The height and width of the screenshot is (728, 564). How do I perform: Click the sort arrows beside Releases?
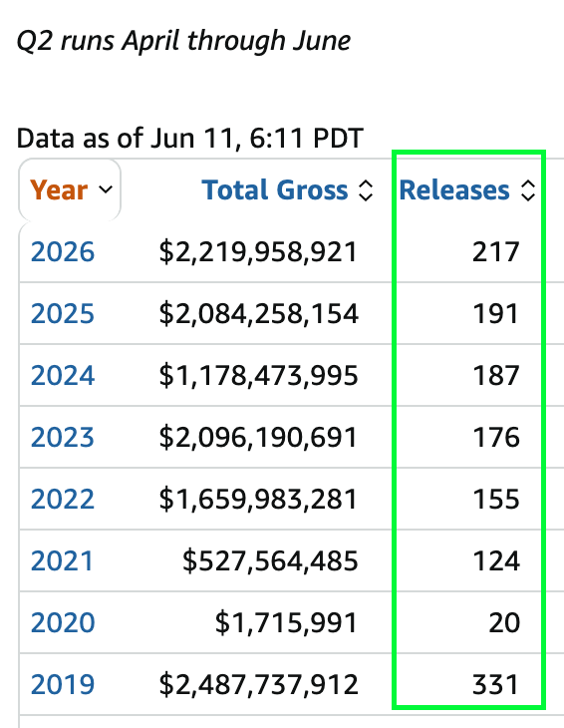528,190
